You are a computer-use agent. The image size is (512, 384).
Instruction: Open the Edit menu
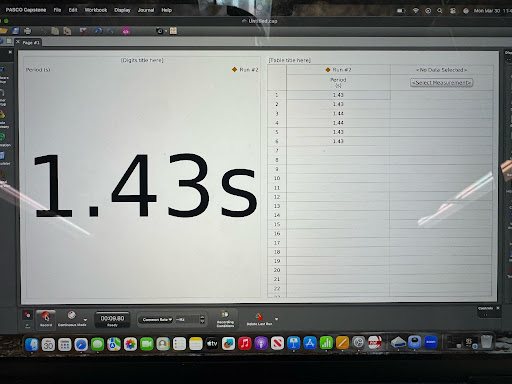[73, 10]
